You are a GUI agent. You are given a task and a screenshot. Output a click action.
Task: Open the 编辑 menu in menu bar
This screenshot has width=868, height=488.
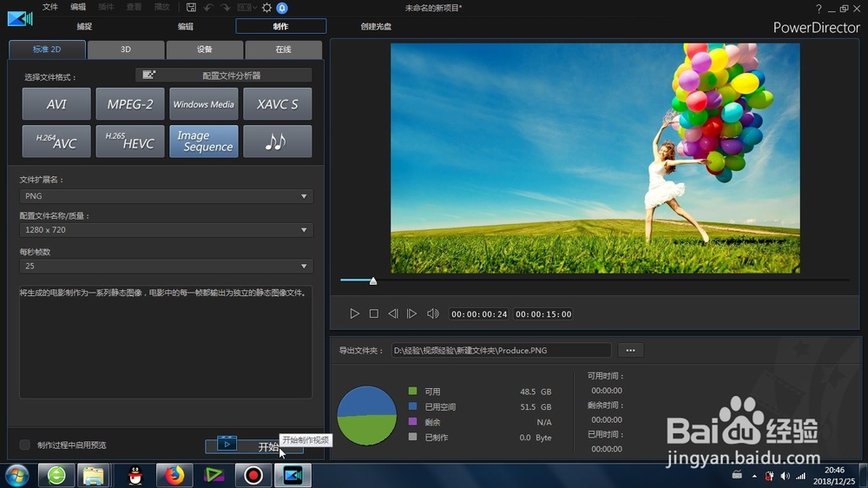pyautogui.click(x=78, y=7)
